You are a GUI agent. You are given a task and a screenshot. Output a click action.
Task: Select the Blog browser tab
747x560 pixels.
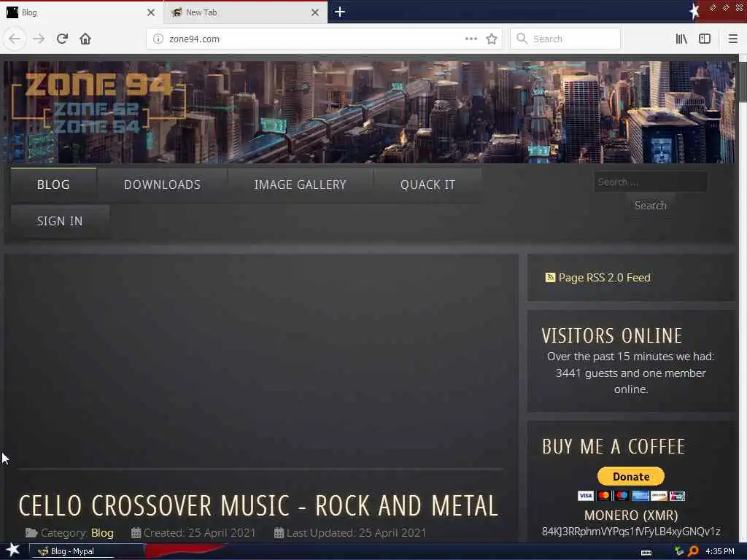[82, 12]
